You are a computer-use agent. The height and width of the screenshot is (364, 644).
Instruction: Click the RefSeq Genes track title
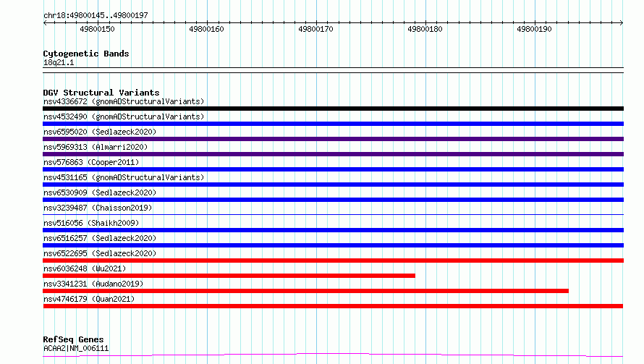coord(74,339)
